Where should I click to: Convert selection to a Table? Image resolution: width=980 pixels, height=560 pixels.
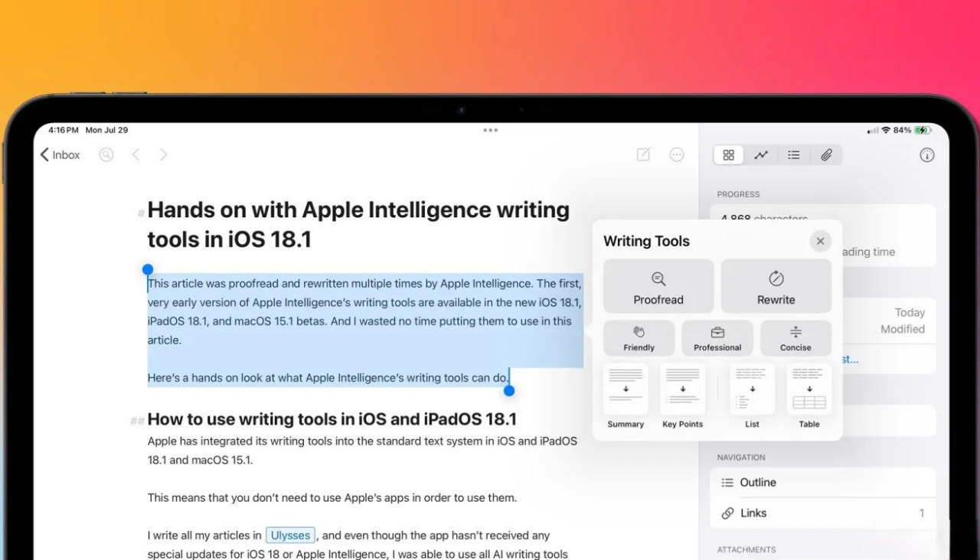click(809, 396)
